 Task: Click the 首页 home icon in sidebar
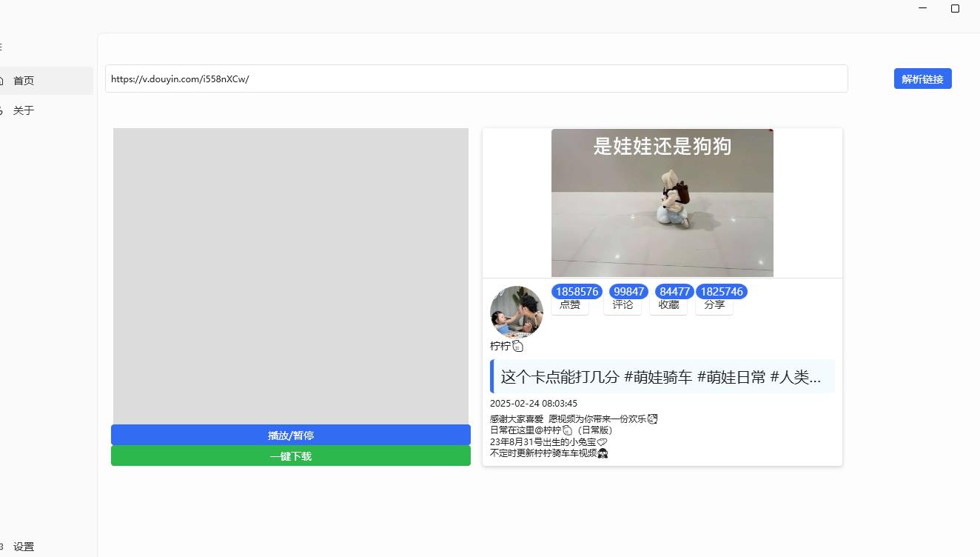click(x=2, y=81)
